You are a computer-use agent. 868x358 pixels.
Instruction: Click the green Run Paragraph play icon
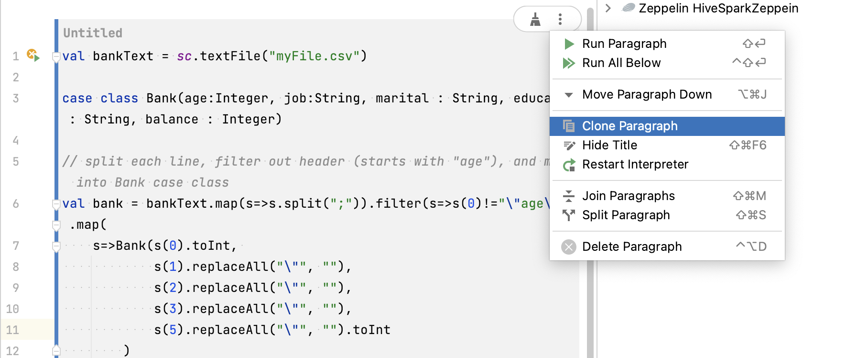click(x=569, y=44)
